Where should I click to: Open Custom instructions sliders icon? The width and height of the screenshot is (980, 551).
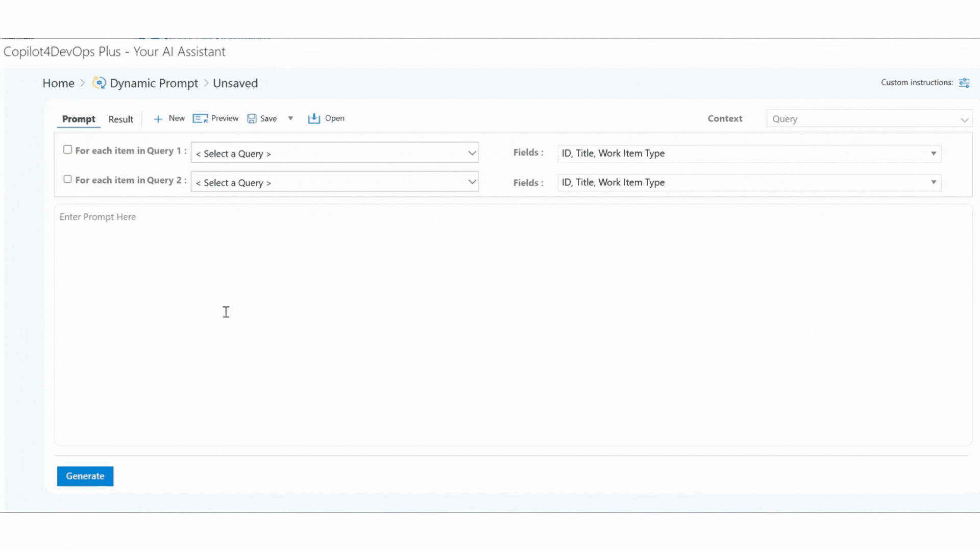click(964, 83)
